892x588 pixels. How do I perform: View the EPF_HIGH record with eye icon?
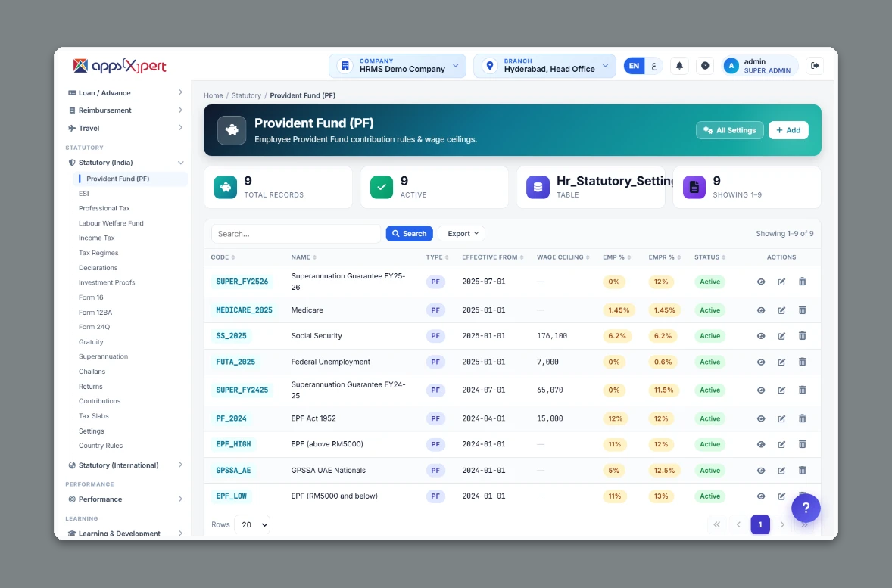click(761, 445)
